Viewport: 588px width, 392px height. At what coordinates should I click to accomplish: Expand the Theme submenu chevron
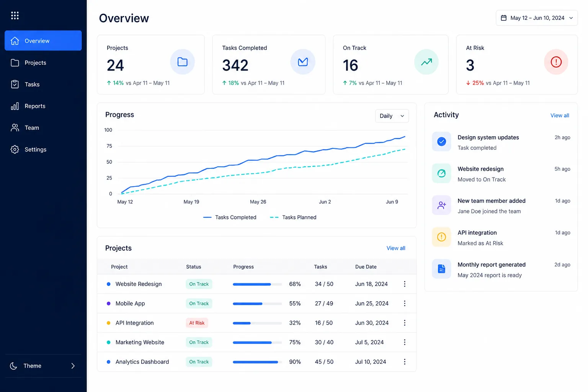[x=73, y=366]
